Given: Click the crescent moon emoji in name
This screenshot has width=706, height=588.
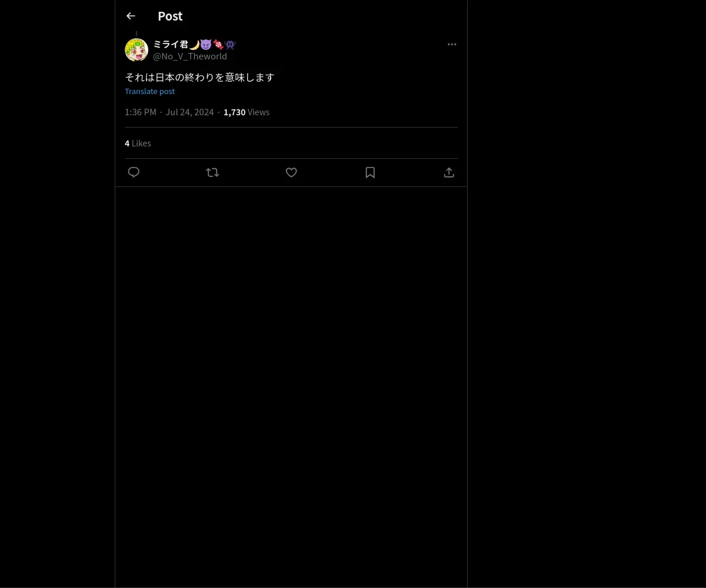Looking at the screenshot, I should [x=194, y=45].
